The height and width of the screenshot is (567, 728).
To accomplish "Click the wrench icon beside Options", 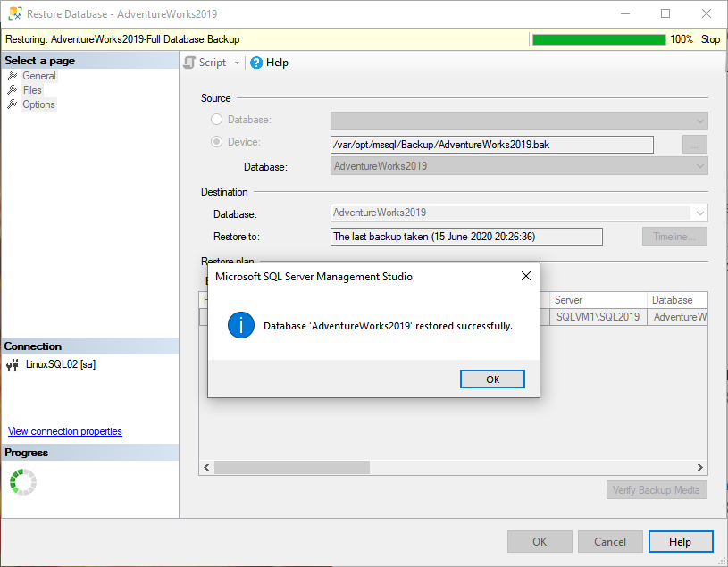I will coord(13,104).
